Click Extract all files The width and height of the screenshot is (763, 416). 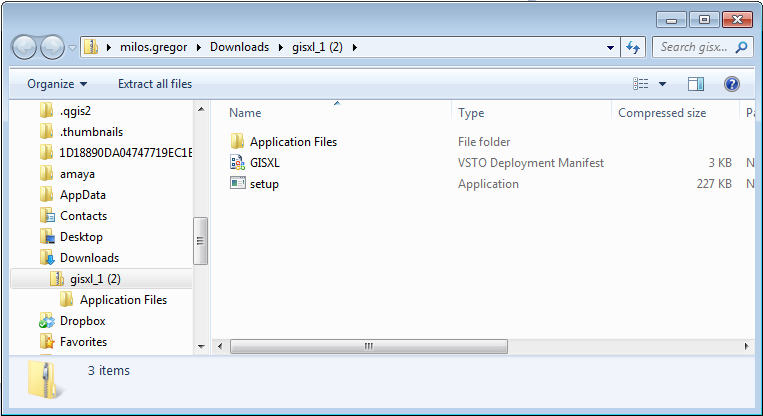click(155, 84)
